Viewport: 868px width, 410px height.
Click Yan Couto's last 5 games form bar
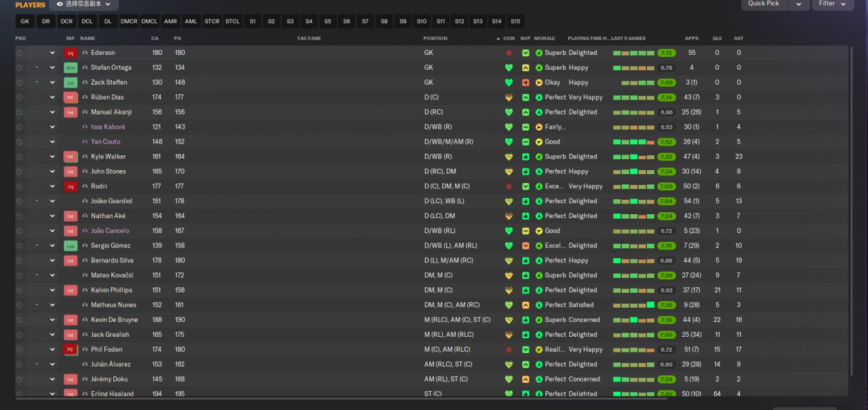tap(633, 142)
